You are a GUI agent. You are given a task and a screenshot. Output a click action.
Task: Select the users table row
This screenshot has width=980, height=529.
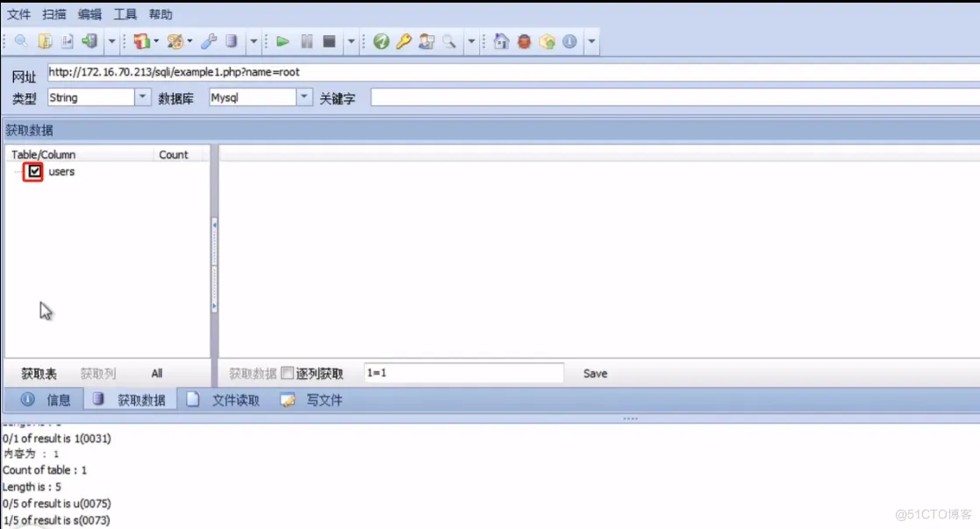pos(61,171)
